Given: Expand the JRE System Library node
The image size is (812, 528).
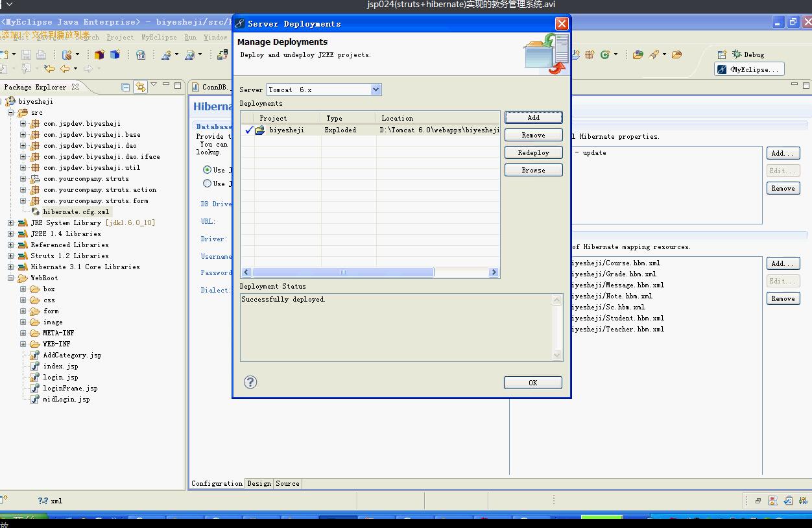Looking at the screenshot, I should 10,222.
